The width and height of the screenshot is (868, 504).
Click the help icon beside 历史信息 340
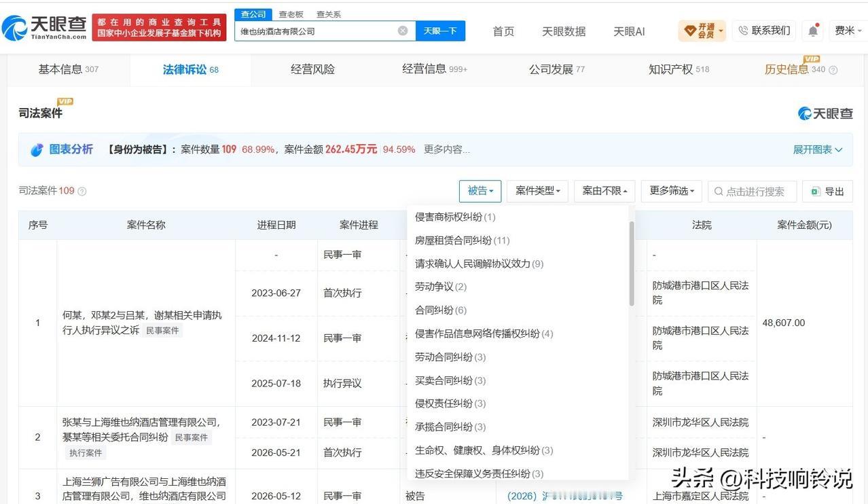[x=833, y=70]
